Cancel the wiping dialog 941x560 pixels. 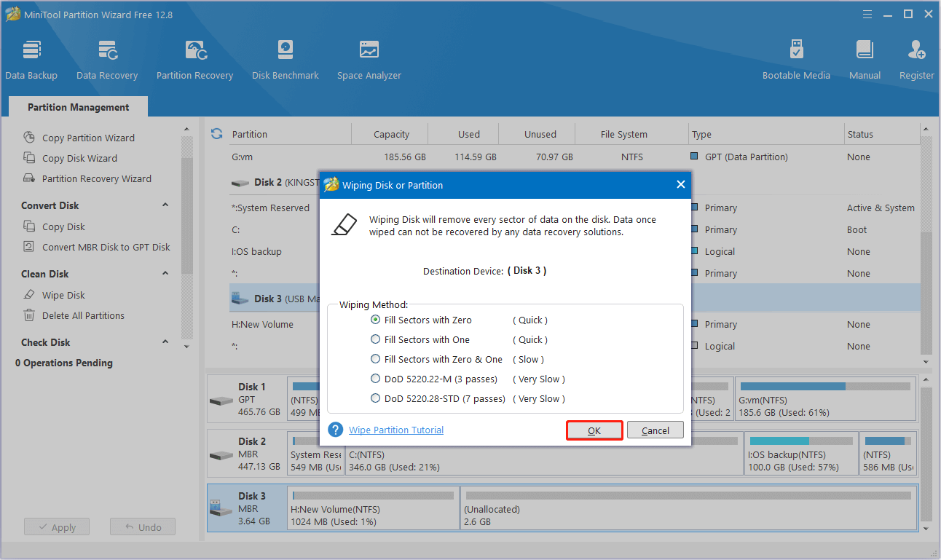point(655,430)
